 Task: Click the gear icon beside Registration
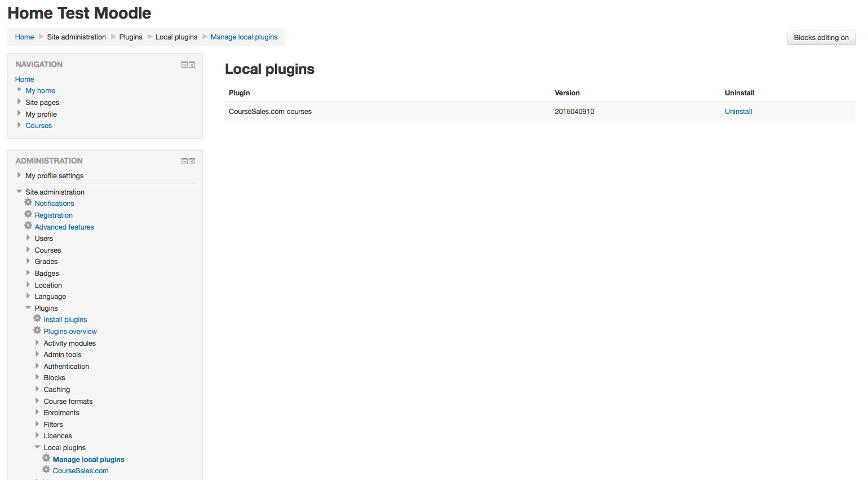28,214
